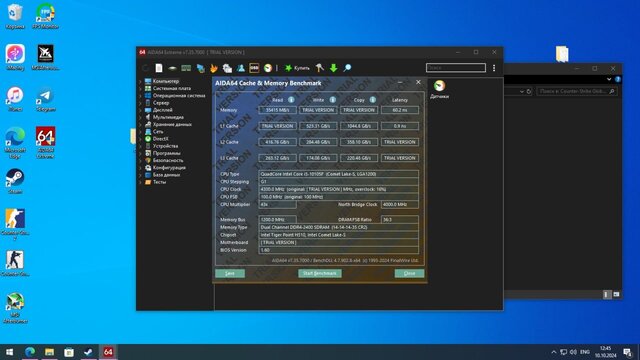Click the L1 Cache copy value 1044.6 GB/s
This screenshot has width=640, height=360.
pyautogui.click(x=359, y=126)
